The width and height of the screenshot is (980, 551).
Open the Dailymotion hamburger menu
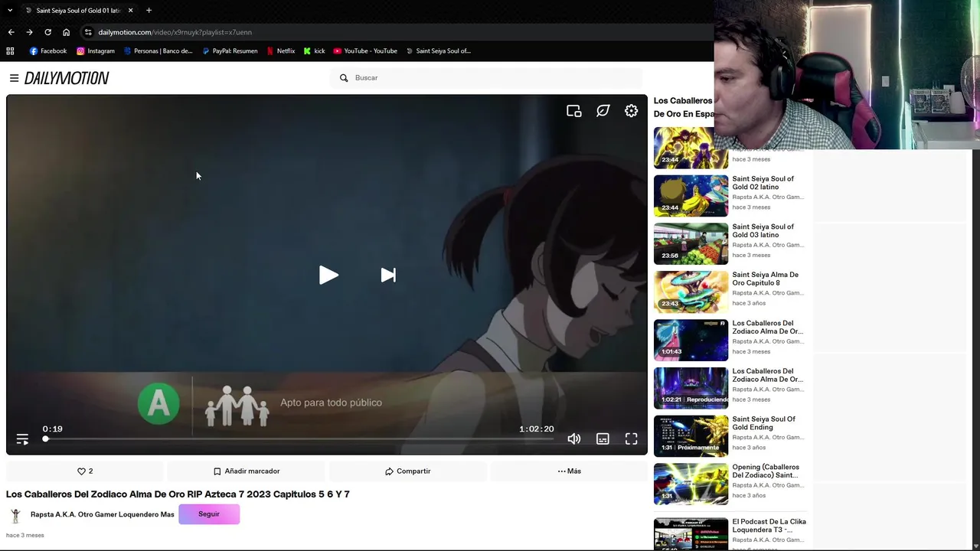tap(14, 78)
